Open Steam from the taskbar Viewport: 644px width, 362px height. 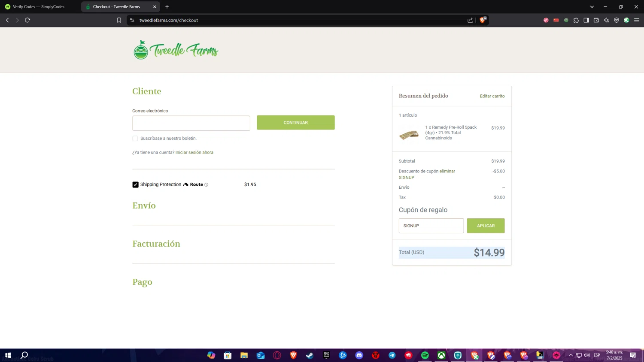point(310,355)
